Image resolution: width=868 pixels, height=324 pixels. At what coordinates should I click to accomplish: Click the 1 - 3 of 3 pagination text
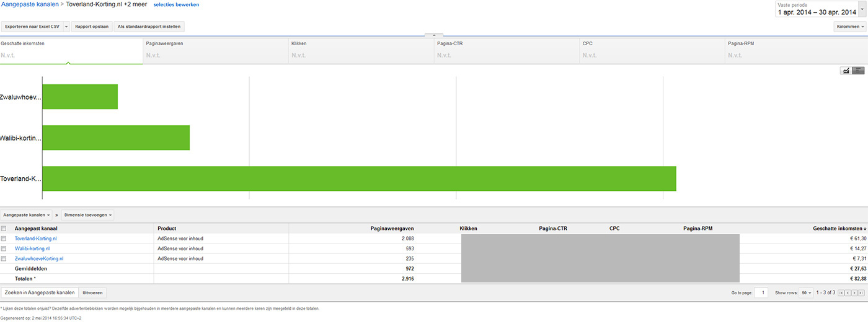[x=826, y=292]
